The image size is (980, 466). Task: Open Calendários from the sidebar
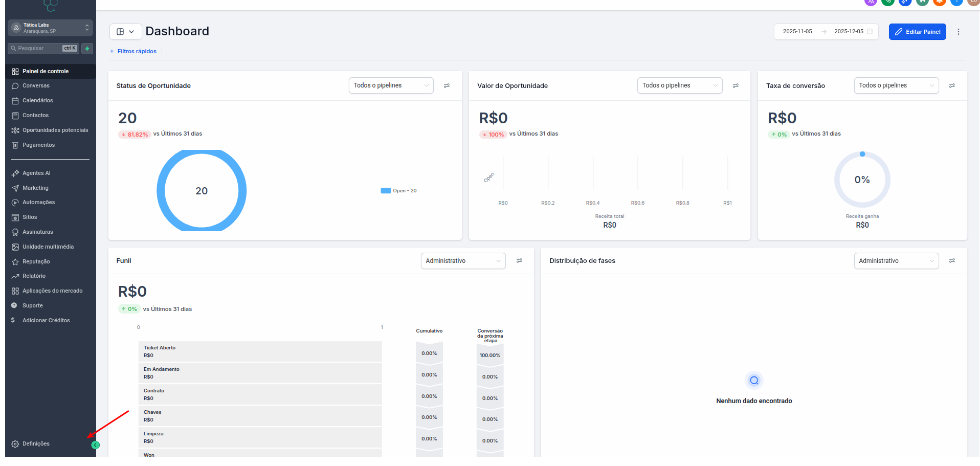(51, 101)
